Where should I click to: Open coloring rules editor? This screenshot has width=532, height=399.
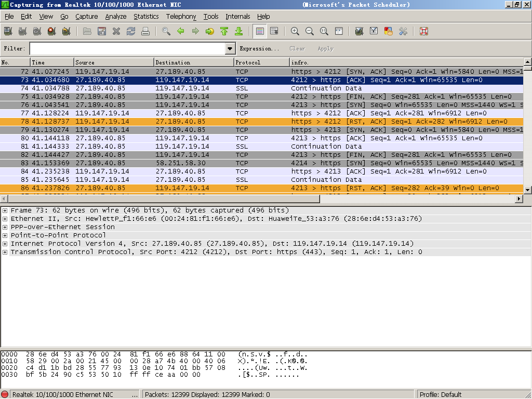tap(389, 31)
